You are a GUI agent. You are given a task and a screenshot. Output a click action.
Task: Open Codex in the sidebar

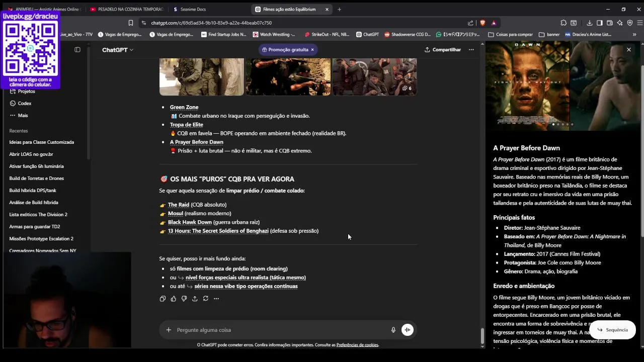click(x=24, y=104)
